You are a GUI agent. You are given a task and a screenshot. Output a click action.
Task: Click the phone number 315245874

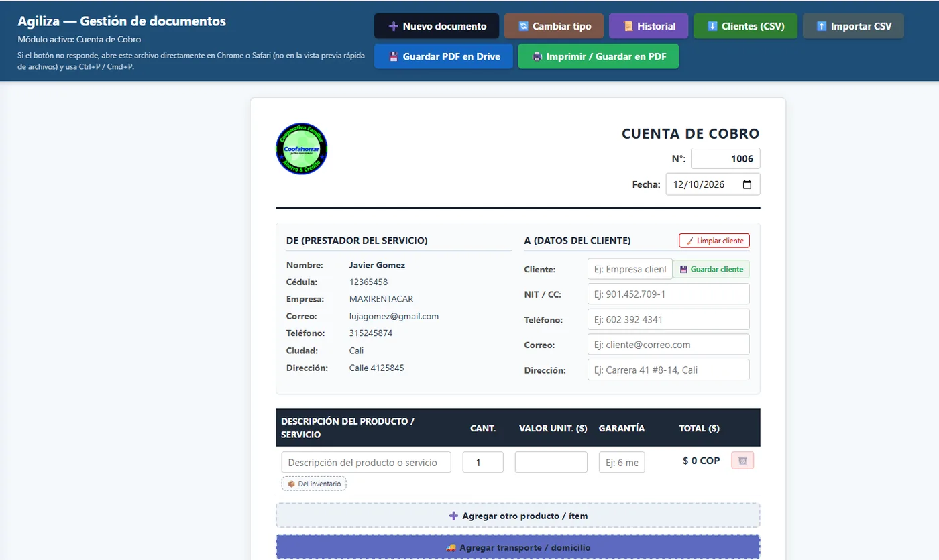[x=371, y=333]
